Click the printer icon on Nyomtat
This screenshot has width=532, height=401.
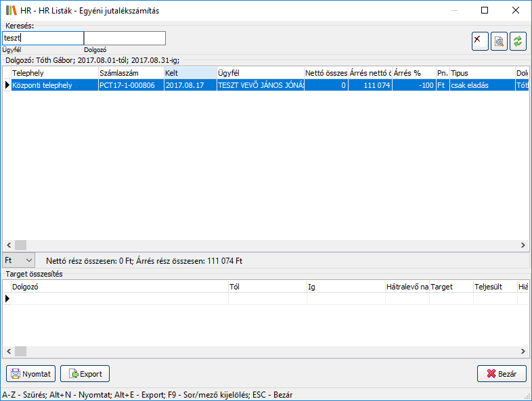coord(15,373)
